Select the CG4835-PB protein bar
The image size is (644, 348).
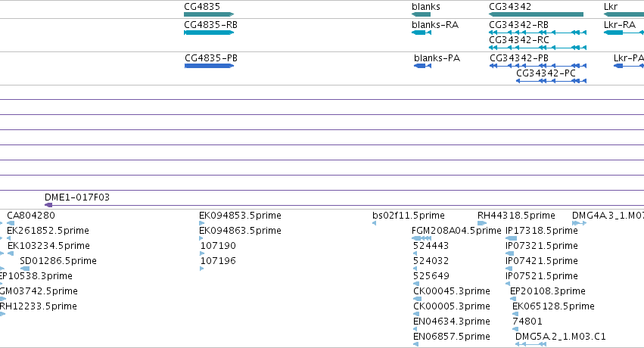(x=209, y=66)
